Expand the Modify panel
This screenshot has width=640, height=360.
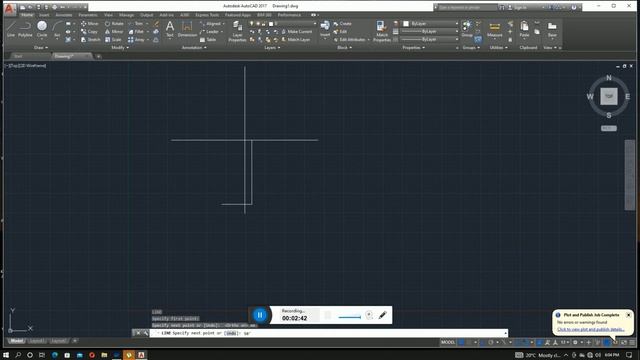click(x=120, y=48)
